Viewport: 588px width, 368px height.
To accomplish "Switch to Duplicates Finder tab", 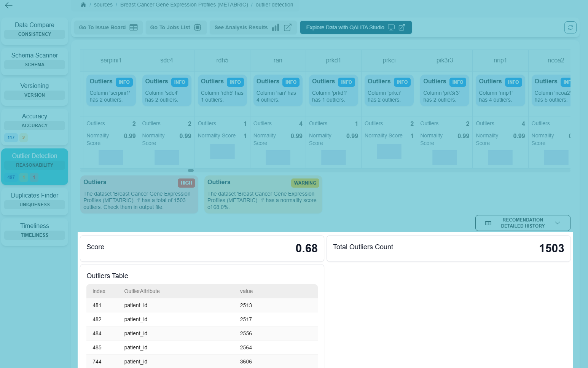I will 35,200.
